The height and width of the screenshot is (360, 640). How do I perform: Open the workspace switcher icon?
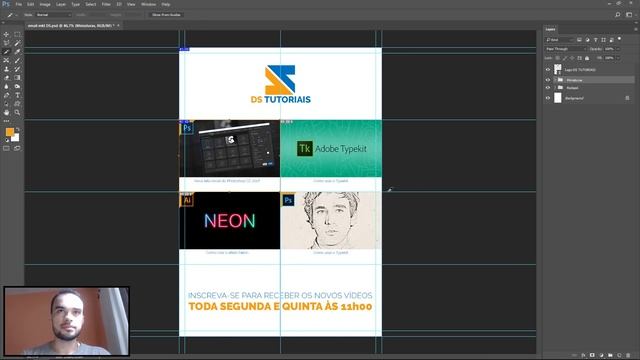(629, 15)
